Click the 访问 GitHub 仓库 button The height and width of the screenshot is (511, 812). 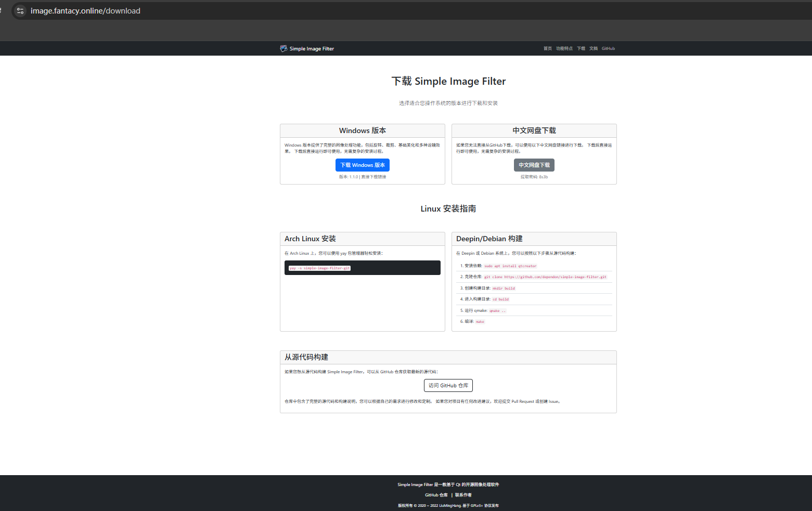448,385
